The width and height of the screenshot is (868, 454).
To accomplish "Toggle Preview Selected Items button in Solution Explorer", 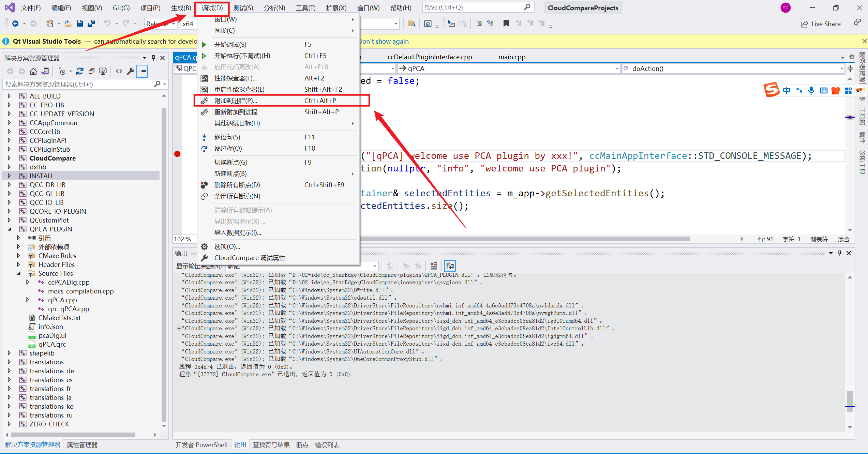I will 143,71.
